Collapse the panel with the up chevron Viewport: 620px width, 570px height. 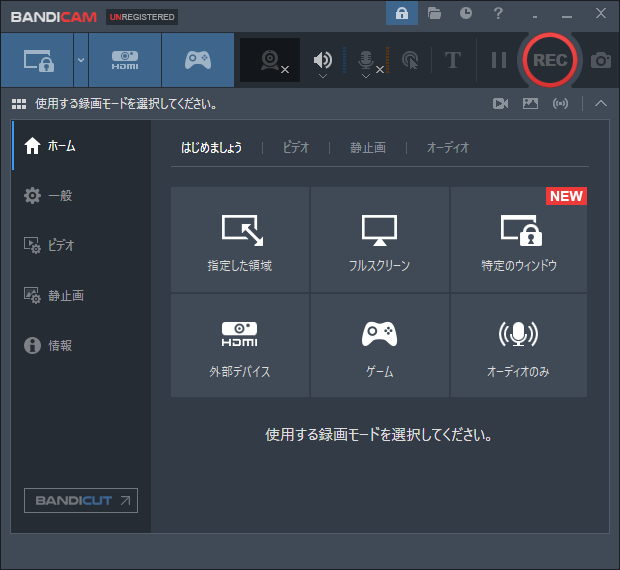601,104
